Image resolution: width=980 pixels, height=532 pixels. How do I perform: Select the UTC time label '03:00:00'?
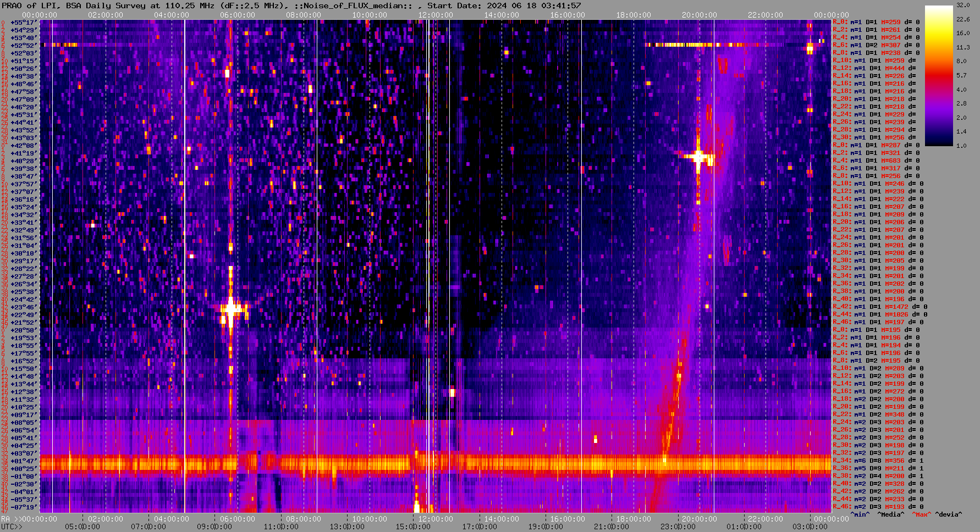point(810,527)
